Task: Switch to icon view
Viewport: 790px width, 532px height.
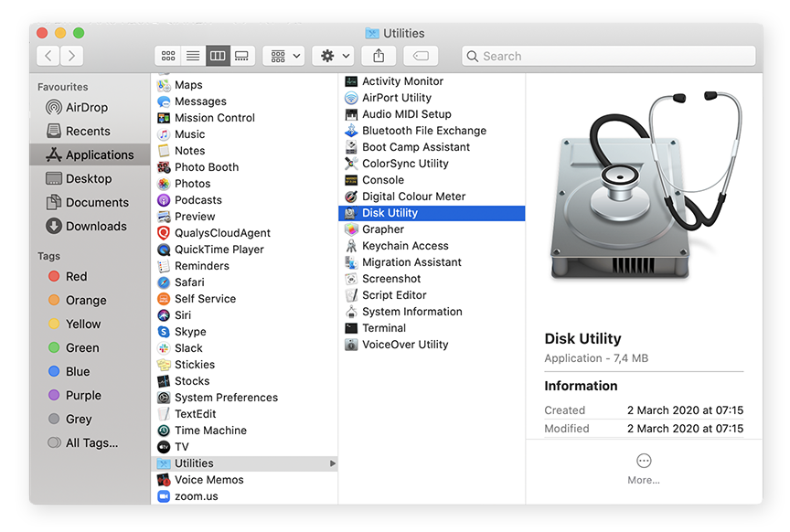Action: pos(168,55)
